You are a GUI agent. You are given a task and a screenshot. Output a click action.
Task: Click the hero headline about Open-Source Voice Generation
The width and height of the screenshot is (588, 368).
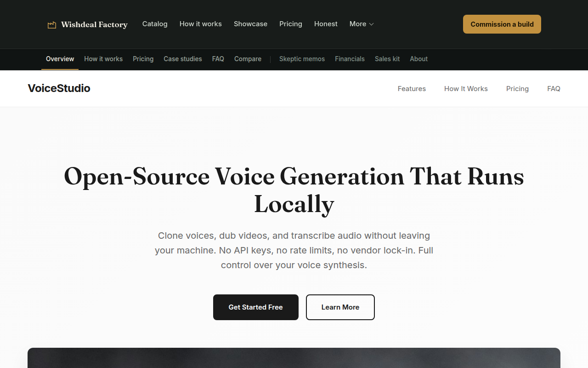(x=294, y=190)
